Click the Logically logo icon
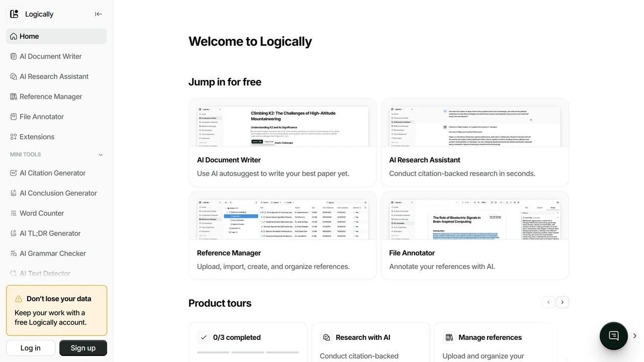Viewport: 644px width, 362px height. point(14,14)
